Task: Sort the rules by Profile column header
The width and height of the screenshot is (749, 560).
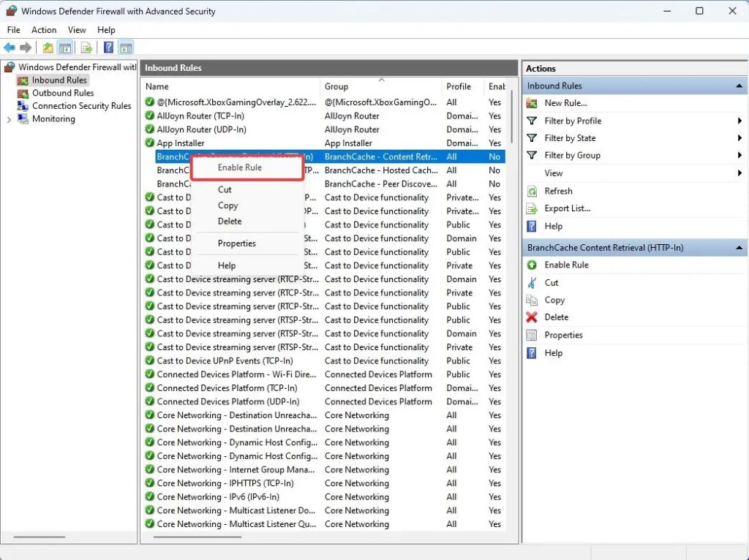Action: tap(462, 86)
